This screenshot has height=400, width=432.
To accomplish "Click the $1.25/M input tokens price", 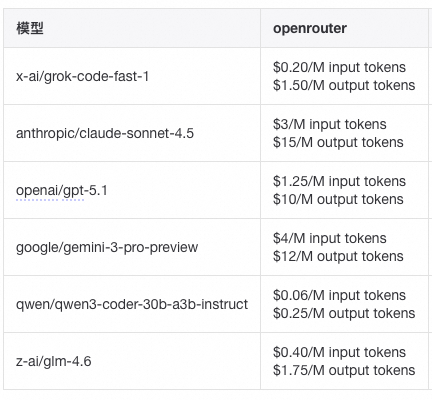I will [339, 181].
